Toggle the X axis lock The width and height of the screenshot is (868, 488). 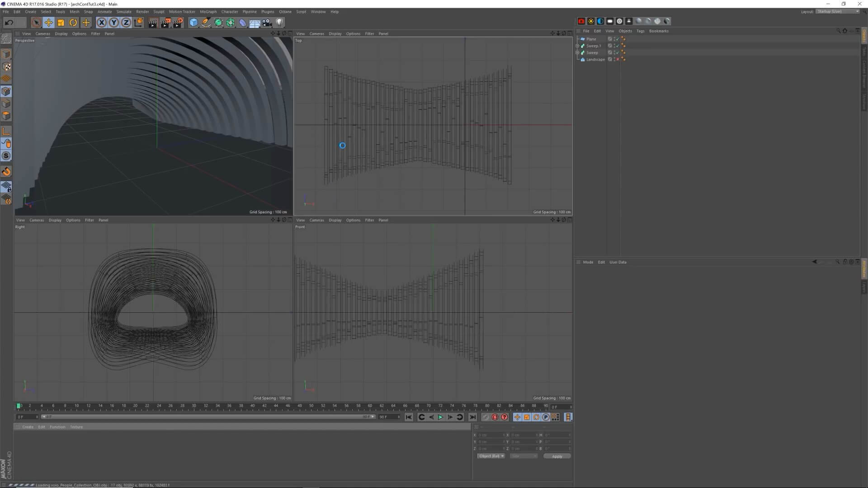[x=102, y=23]
